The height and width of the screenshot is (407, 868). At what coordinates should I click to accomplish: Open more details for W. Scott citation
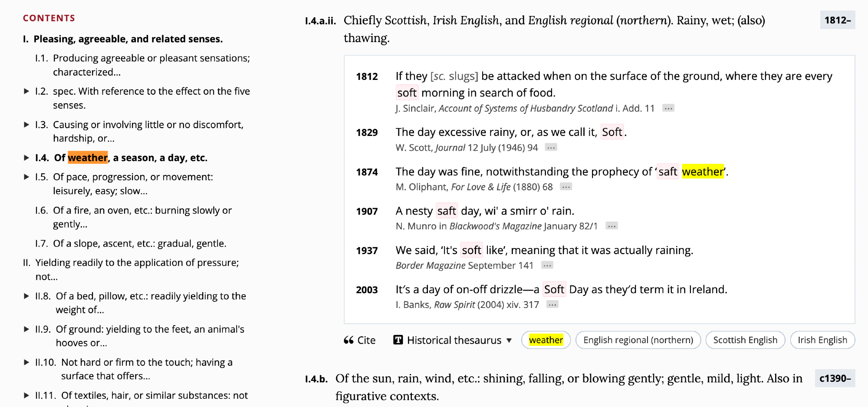(x=551, y=148)
